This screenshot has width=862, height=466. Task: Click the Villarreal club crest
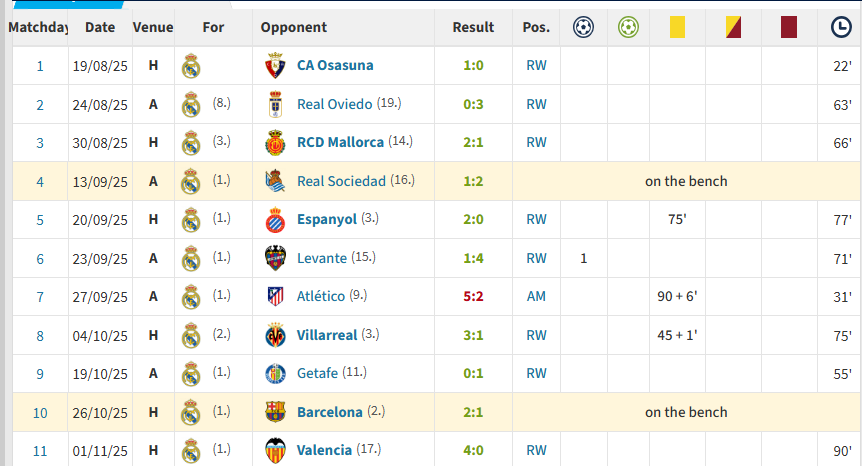[x=275, y=335]
